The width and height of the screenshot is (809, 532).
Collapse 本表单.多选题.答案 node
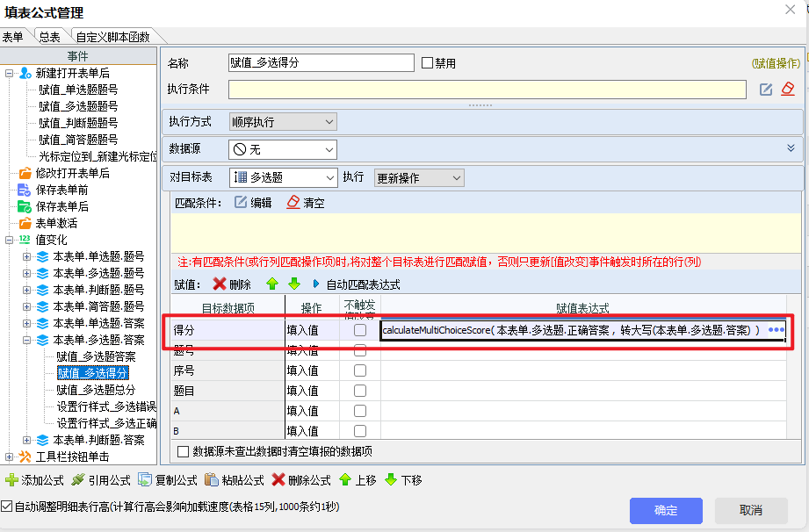pos(26,341)
